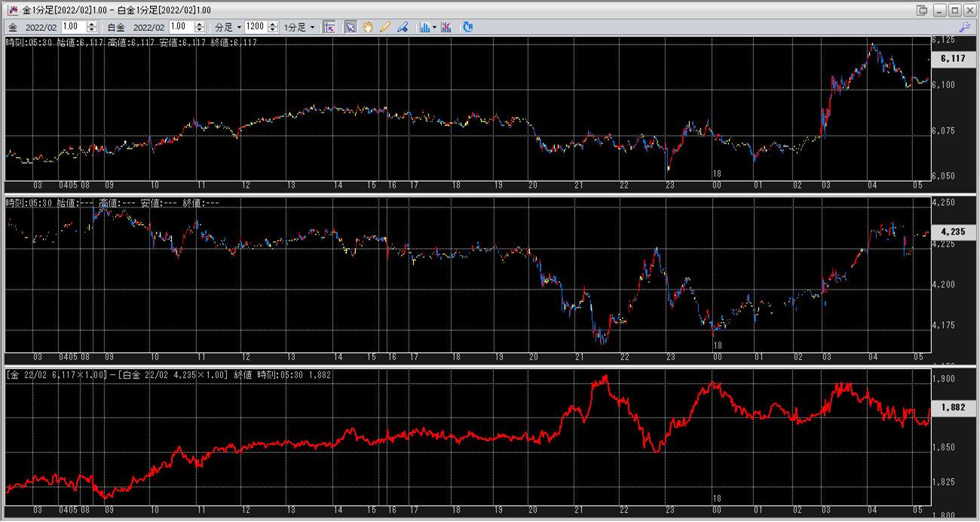980x522 pixels.
Task: Activate the hand pan tool
Action: [368, 27]
